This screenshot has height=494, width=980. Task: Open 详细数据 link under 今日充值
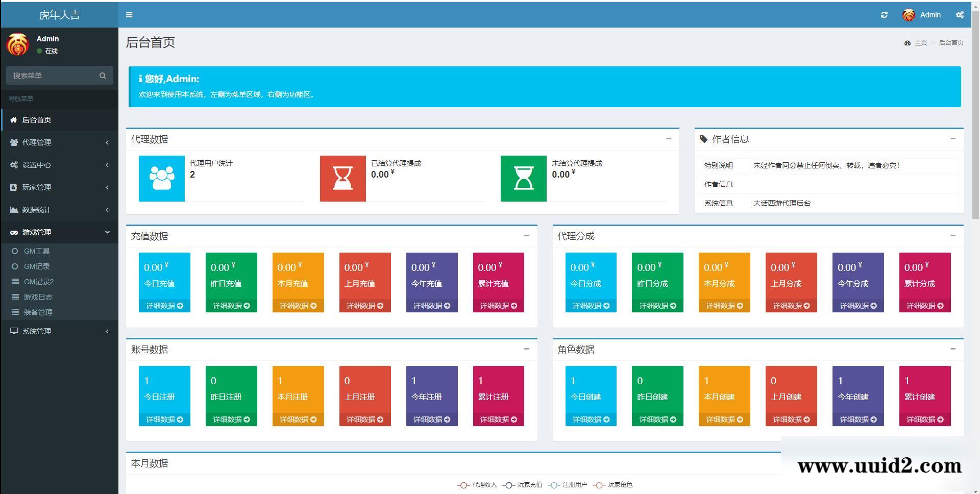tap(164, 306)
